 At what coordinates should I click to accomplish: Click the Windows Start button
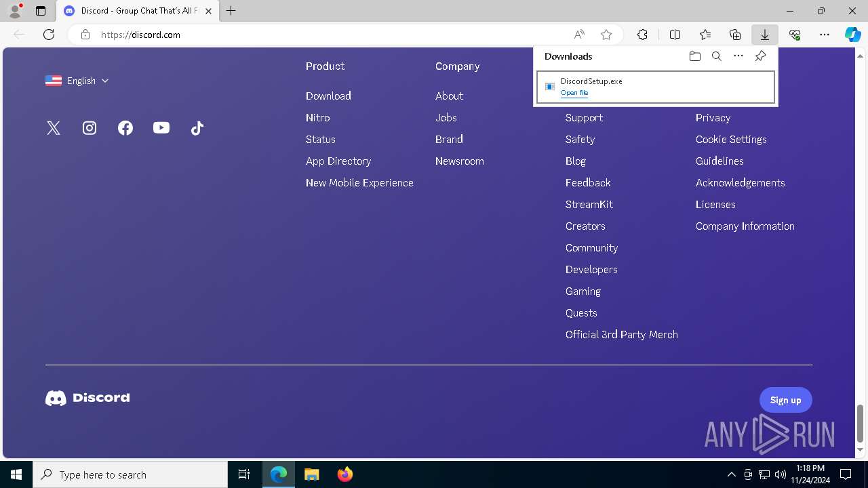(16, 474)
